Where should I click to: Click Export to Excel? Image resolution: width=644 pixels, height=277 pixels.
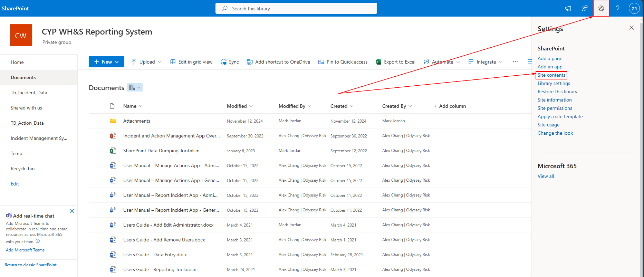[396, 62]
